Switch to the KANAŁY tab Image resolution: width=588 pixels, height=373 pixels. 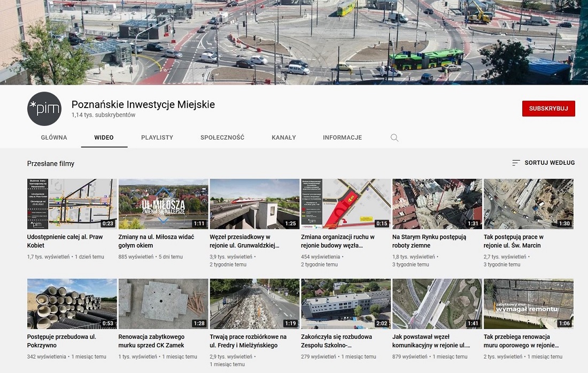coord(283,138)
